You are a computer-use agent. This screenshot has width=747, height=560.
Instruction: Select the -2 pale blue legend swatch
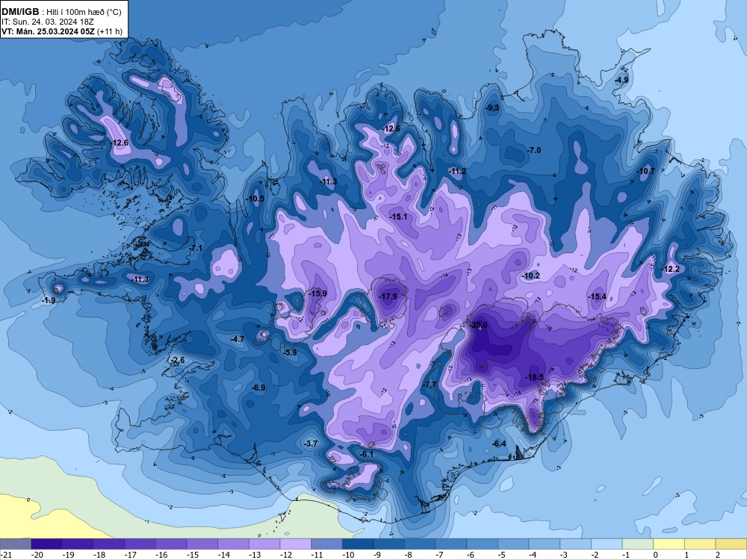coord(607,544)
